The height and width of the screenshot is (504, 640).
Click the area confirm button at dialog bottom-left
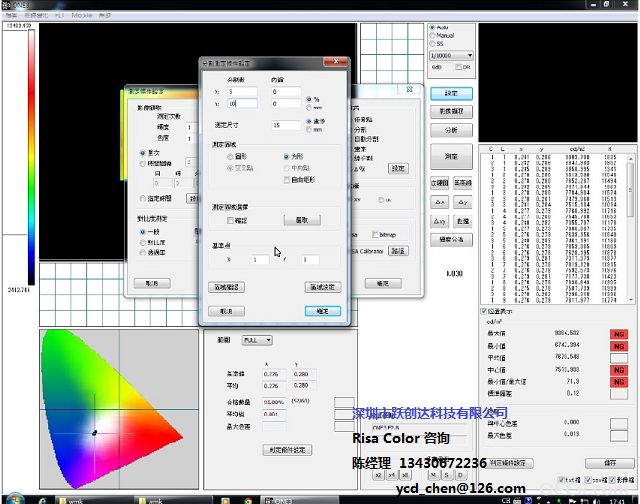pyautogui.click(x=227, y=287)
